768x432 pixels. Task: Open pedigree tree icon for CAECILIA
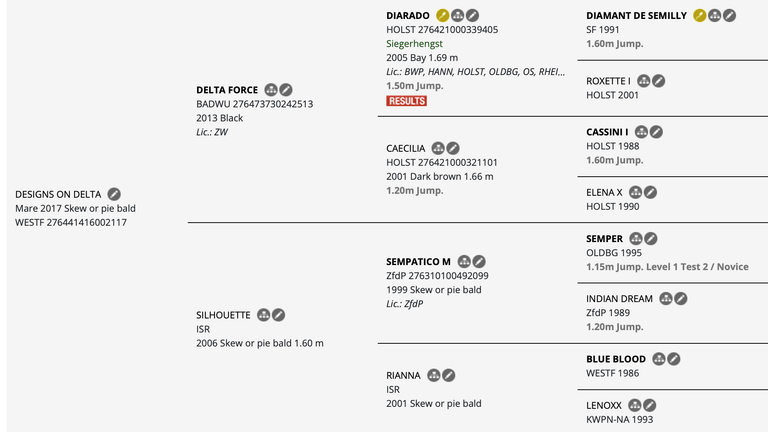438,148
